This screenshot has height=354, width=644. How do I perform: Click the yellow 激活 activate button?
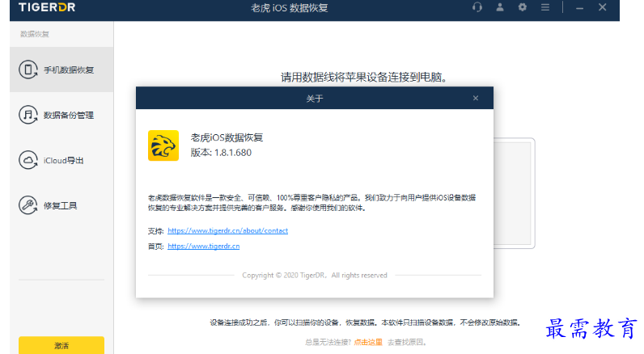pos(61,345)
